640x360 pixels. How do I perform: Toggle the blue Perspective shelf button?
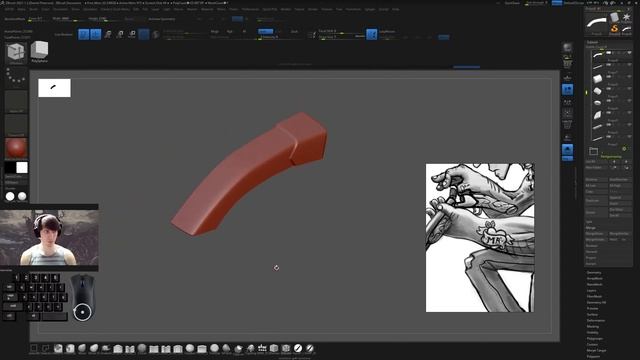point(567,89)
